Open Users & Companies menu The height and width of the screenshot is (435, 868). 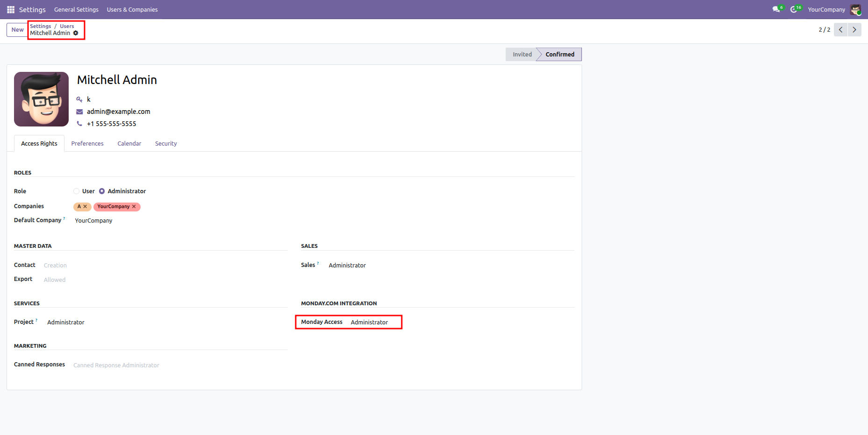coord(132,9)
